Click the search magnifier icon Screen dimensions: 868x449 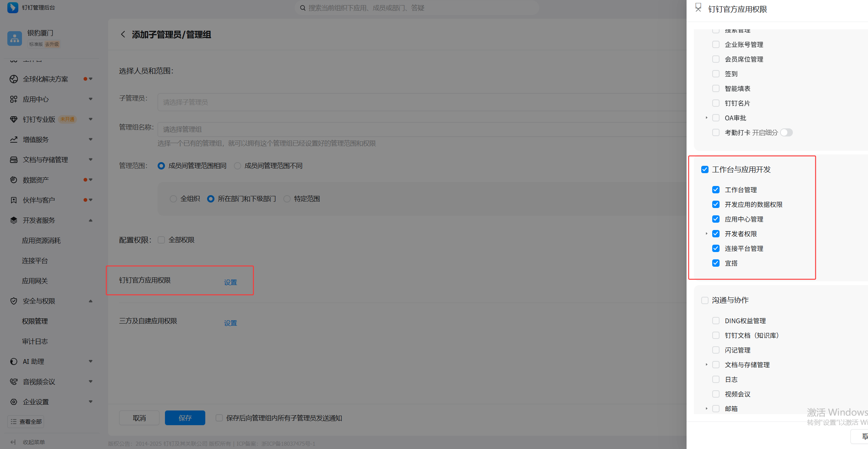point(303,8)
